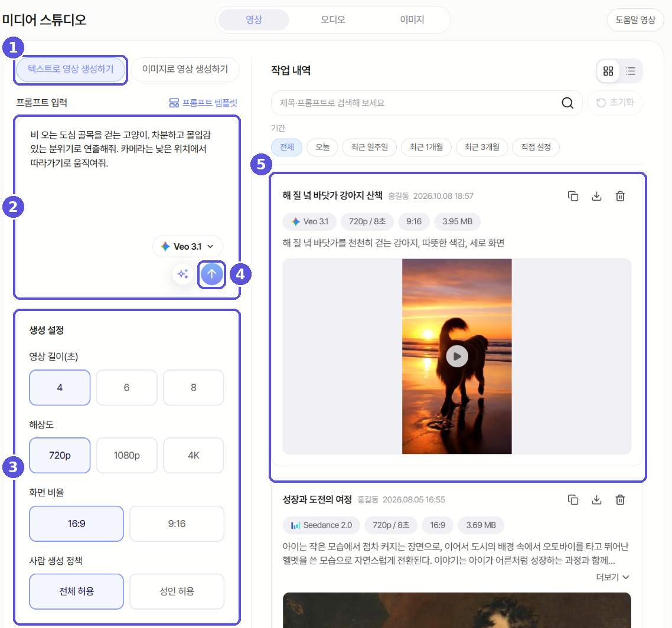Click the 성장과 도전의 여정 title
The image size is (672, 628).
(317, 499)
